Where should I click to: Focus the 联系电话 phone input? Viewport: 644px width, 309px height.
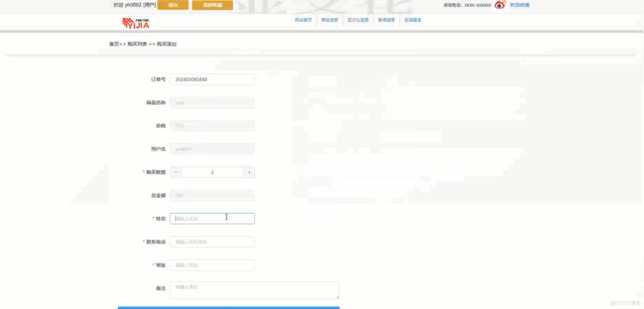pos(212,242)
